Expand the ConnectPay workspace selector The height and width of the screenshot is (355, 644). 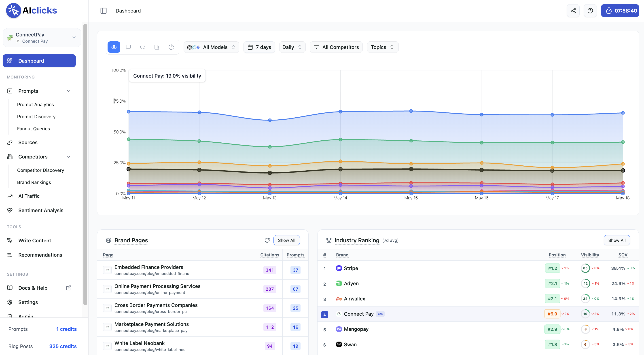(42, 38)
